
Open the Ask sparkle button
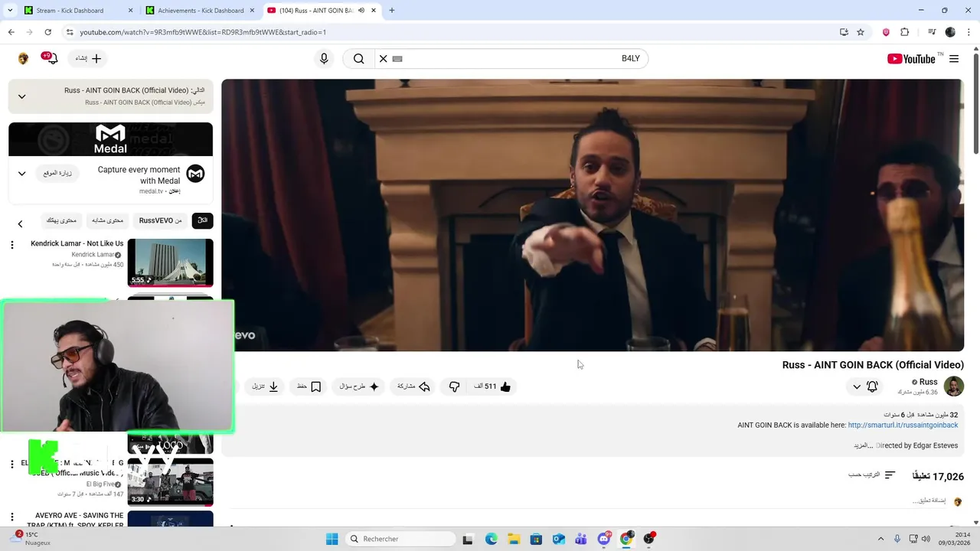click(359, 386)
